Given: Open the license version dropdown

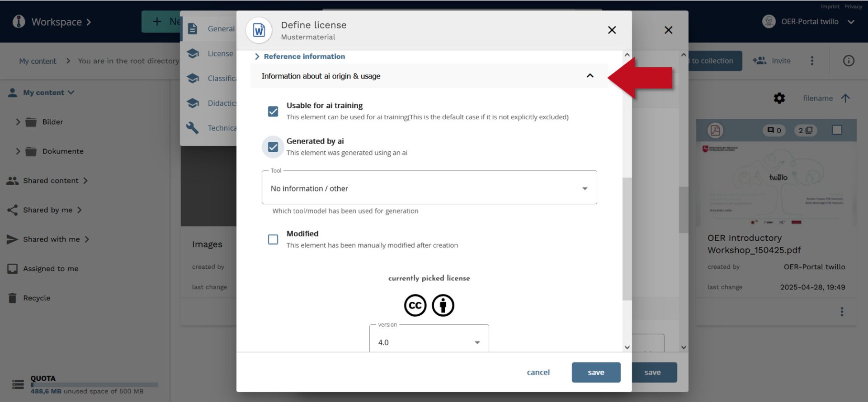Looking at the screenshot, I should pos(429,342).
